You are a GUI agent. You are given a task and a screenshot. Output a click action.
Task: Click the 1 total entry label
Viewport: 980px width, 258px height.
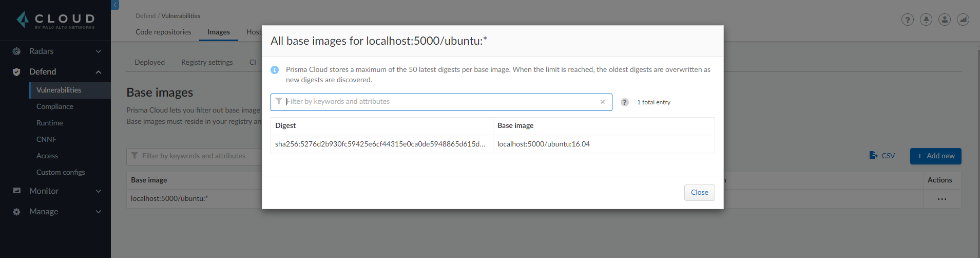(654, 102)
